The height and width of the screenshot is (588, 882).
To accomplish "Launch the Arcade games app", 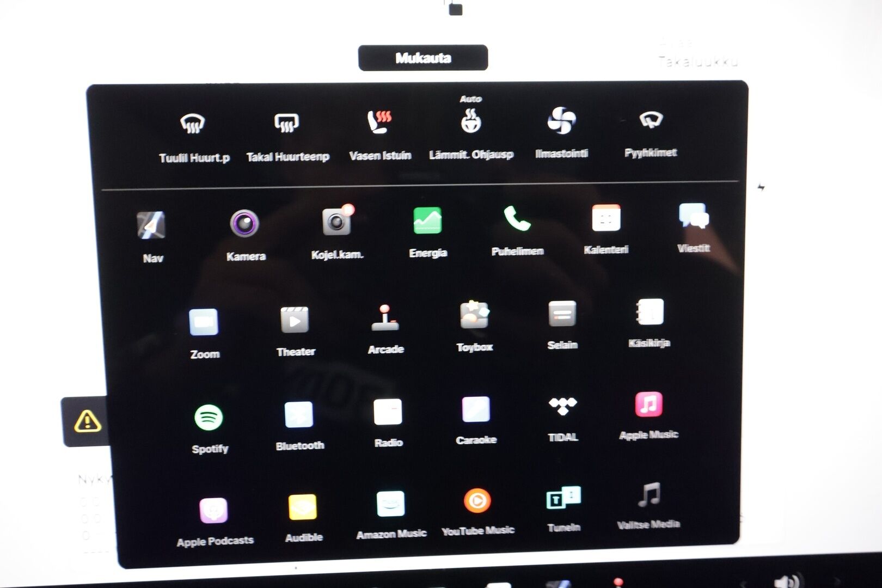I will (385, 318).
